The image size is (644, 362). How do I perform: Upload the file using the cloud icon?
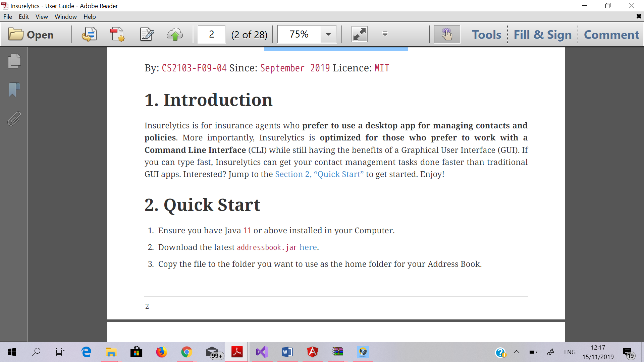[x=175, y=34]
